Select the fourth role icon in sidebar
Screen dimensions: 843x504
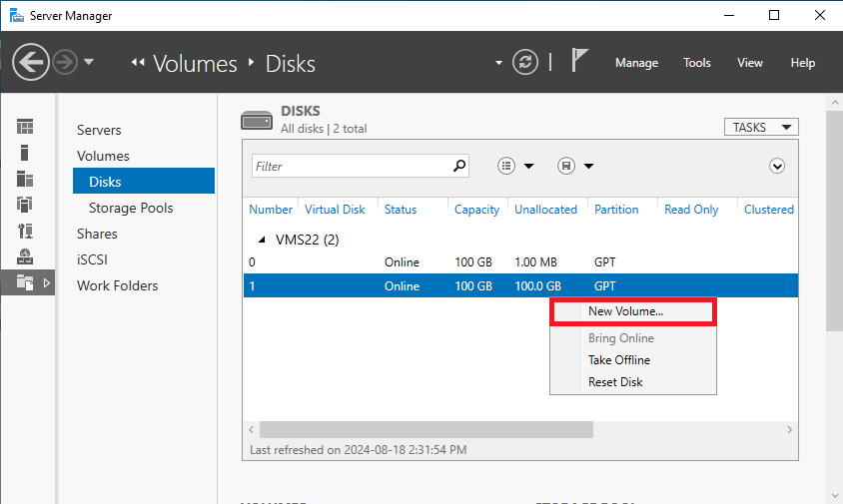(x=25, y=205)
